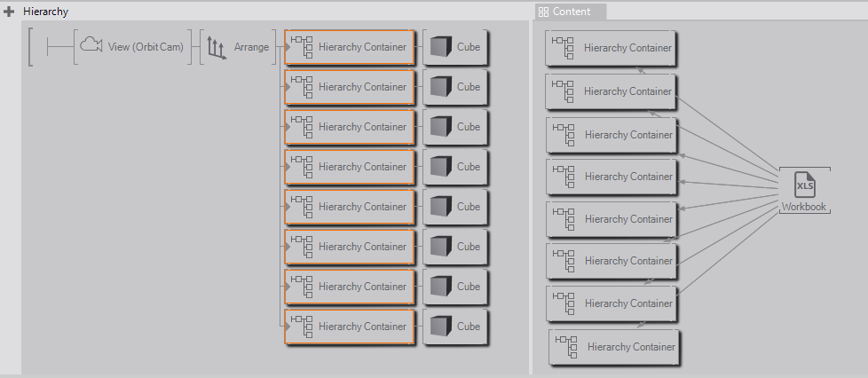The image size is (868, 378).
Task: Select the Orbit Cam cloud camera icon
Action: pos(91,46)
